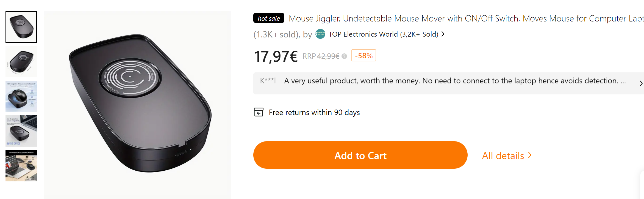Click the crossed-out RRP 42,99€ price

(x=328, y=56)
